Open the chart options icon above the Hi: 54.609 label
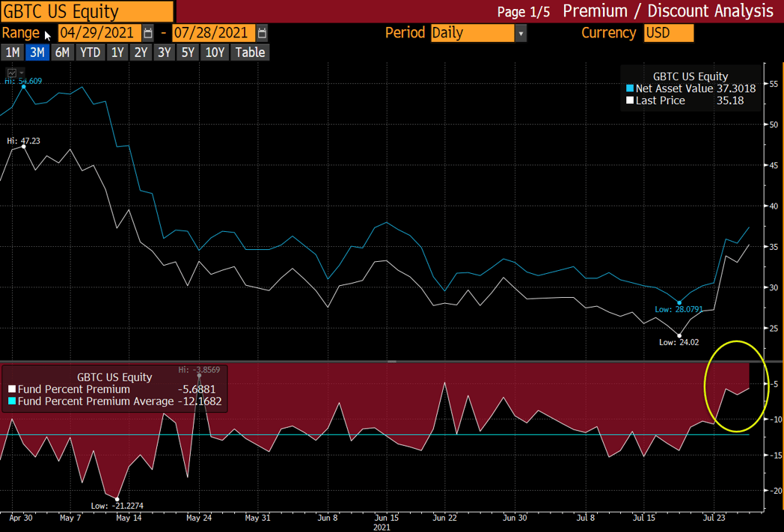 click(12, 73)
